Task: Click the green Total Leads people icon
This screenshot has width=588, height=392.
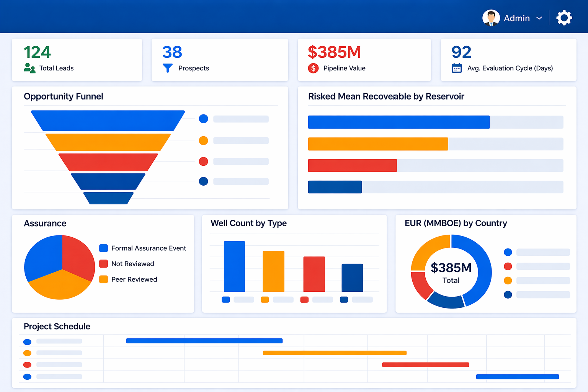Action: coord(29,68)
